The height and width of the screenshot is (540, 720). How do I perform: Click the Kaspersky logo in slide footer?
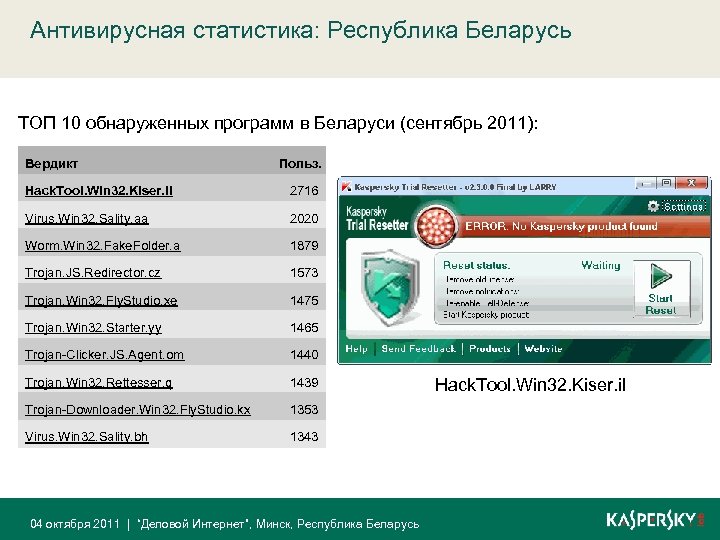(655, 520)
